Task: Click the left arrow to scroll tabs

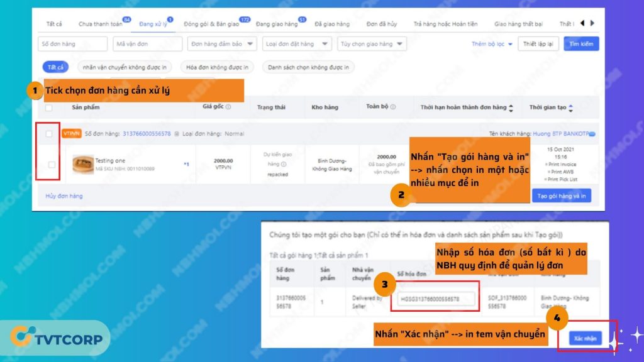Action: [582, 23]
